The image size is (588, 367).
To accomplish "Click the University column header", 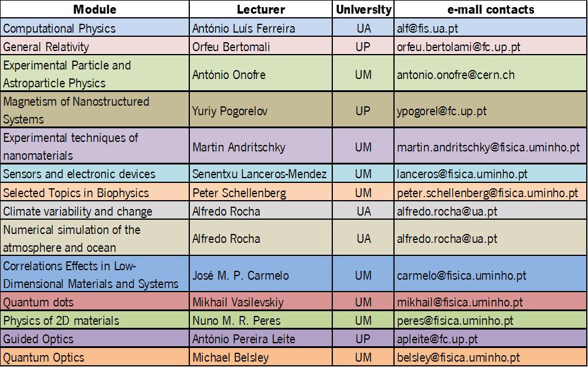I will tap(363, 10).
